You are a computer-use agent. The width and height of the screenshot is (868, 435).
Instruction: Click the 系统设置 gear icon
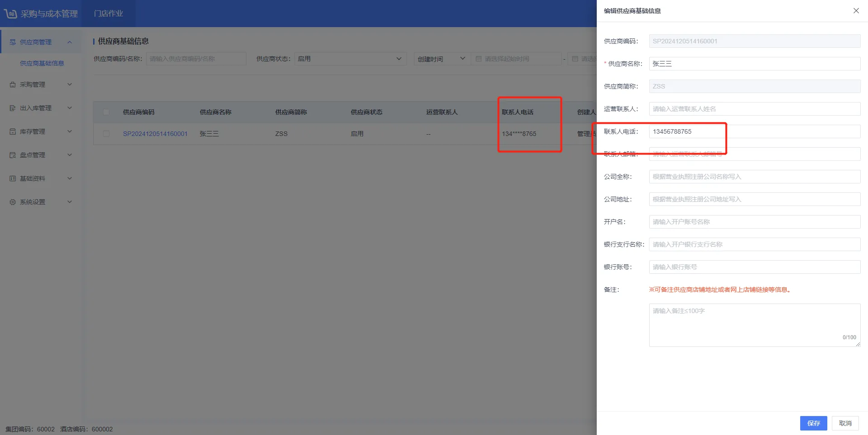click(13, 202)
